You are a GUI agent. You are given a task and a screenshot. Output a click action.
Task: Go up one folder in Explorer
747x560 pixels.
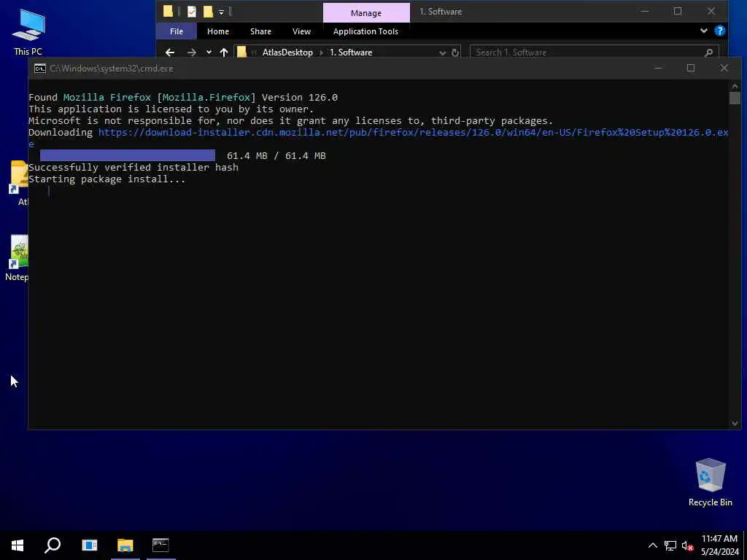coord(224,52)
